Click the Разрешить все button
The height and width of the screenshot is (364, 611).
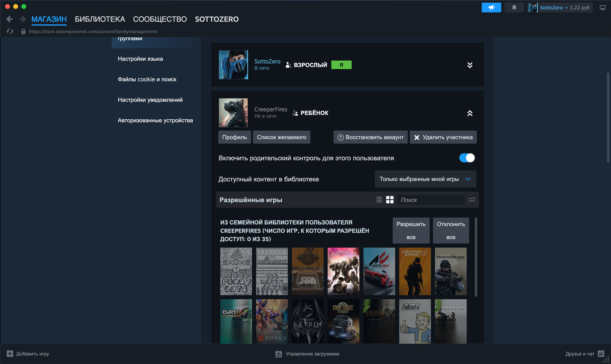[x=411, y=230]
